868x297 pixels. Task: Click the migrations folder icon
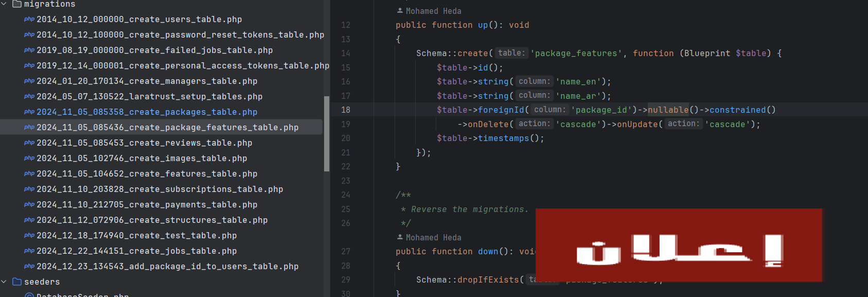point(17,4)
